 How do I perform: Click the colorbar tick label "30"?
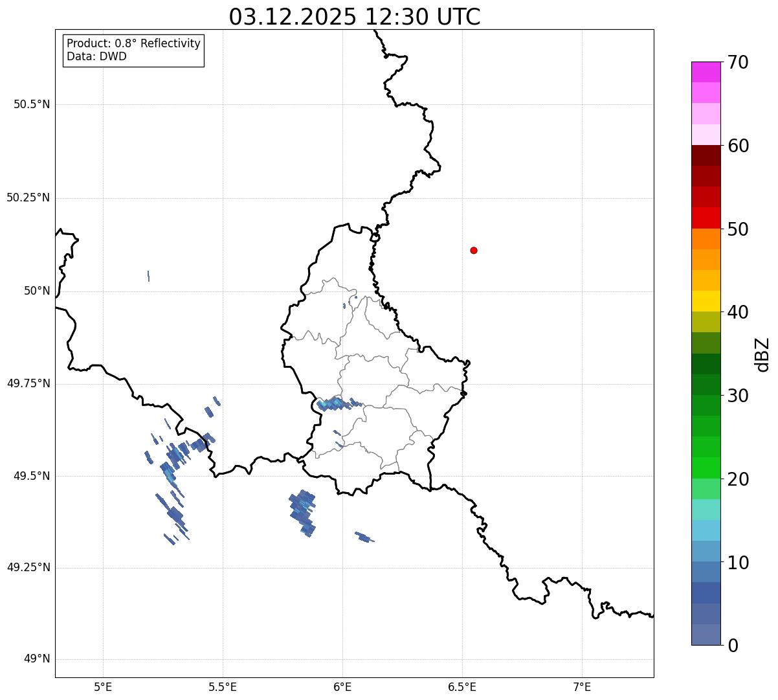(x=738, y=396)
